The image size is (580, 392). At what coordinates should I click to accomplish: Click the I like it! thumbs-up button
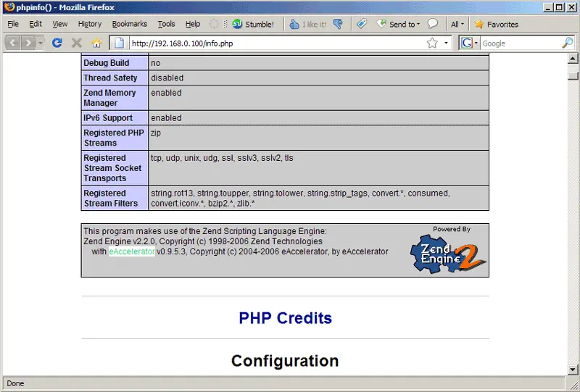(x=307, y=24)
